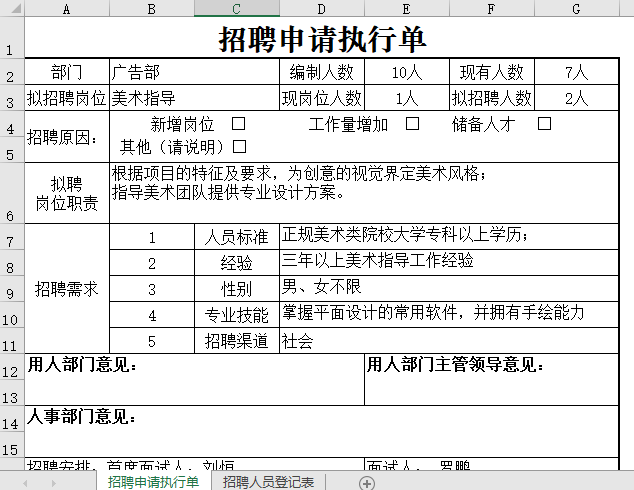The width and height of the screenshot is (634, 490).
Task: Click the 美术指导 position cell
Action: coord(193,98)
